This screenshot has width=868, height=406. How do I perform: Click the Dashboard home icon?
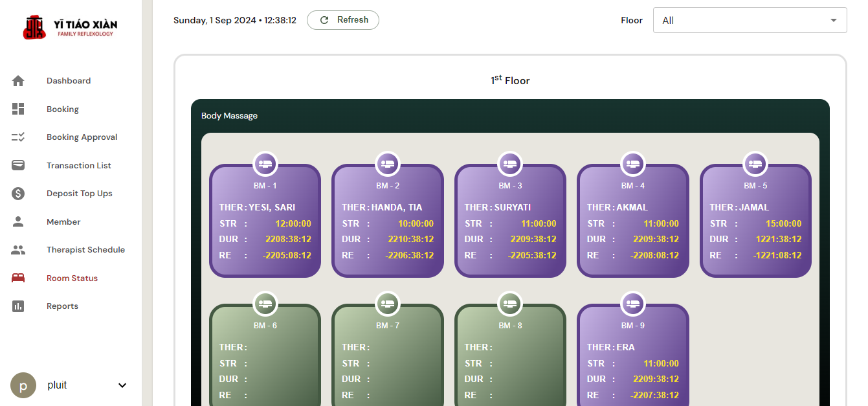[18, 81]
